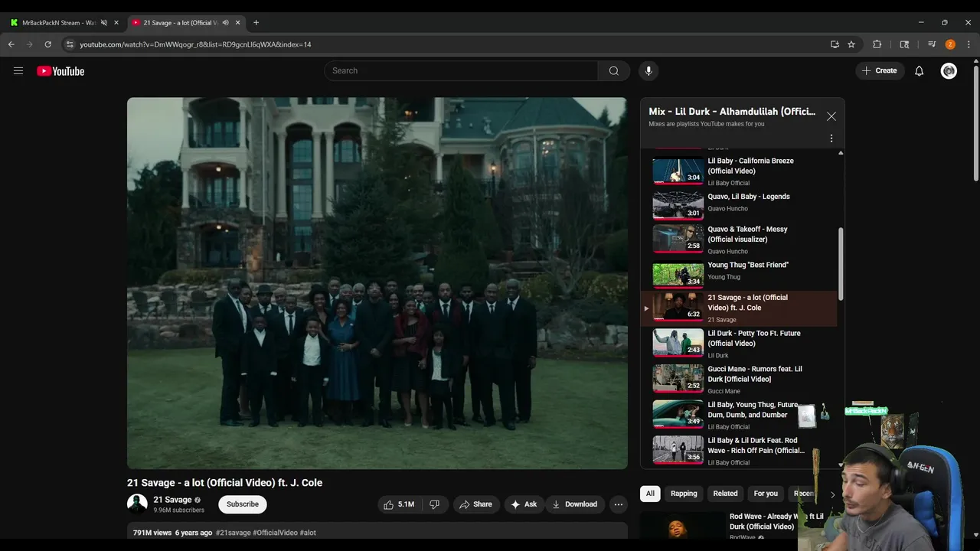View site information icon in address bar
Viewport: 980px width, 551px height.
coord(70,44)
